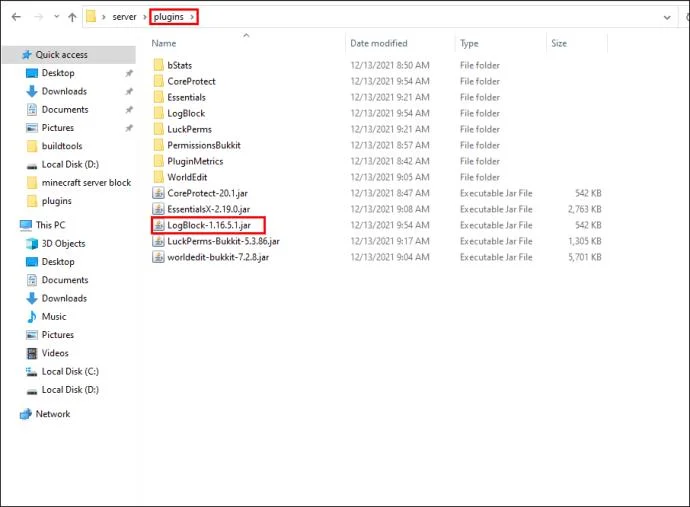This screenshot has width=690, height=507.
Task: Click bStats folder icon
Action: [158, 65]
